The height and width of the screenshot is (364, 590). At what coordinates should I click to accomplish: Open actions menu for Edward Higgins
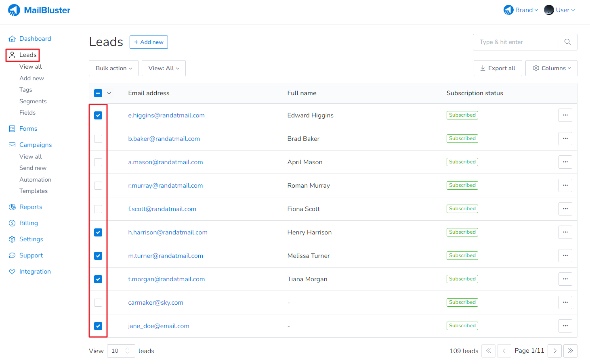[565, 115]
